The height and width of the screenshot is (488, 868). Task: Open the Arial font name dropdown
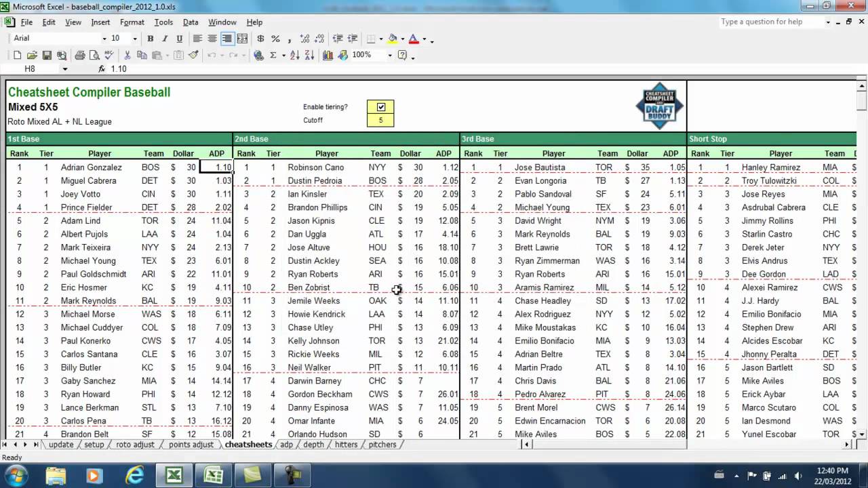point(104,39)
